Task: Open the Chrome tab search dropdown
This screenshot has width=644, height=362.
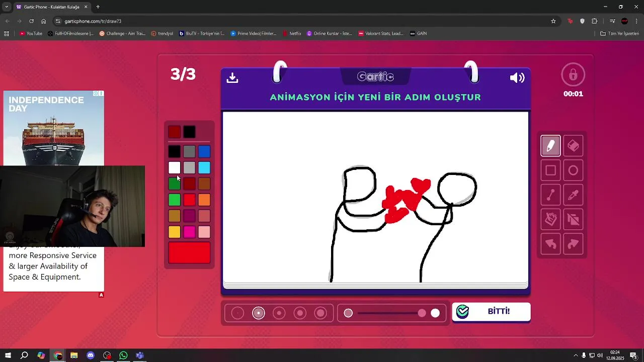Action: pyautogui.click(x=7, y=7)
